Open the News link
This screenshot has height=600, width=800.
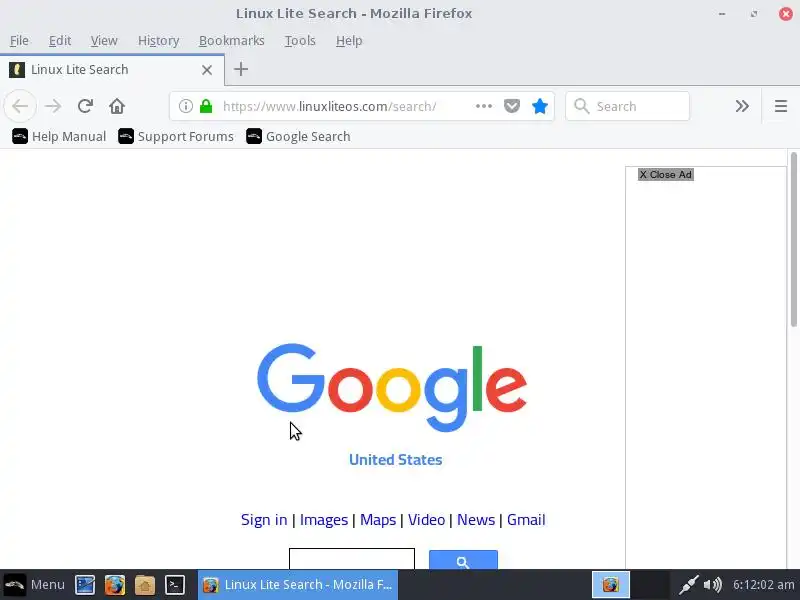(476, 519)
